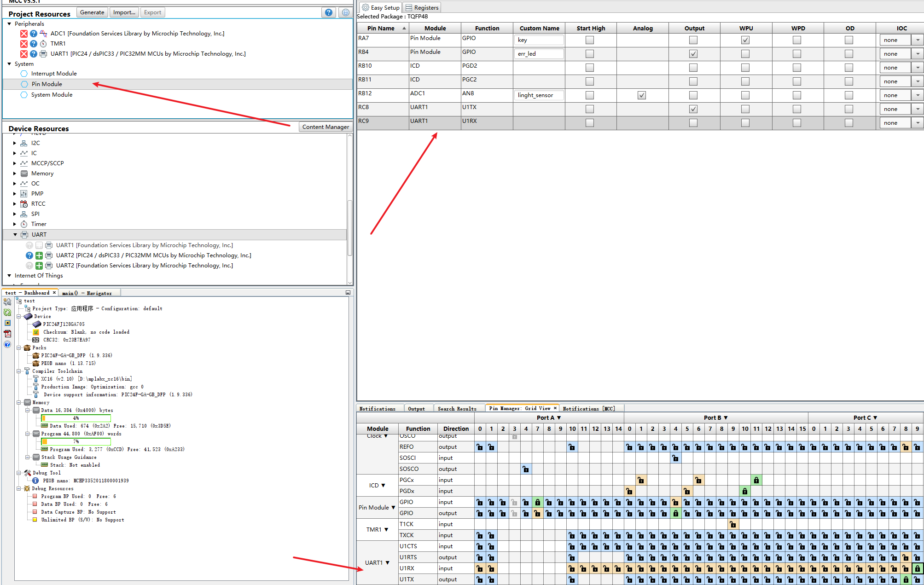Remove TMR1 using its red X icon
This screenshot has width=924, height=585.
tap(24, 44)
